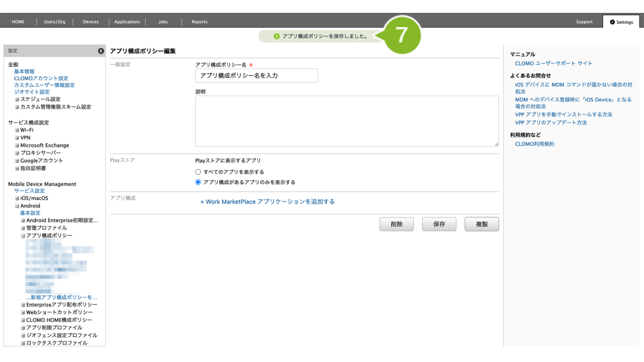Collapse the アプリ構成ポリシー tree node
This screenshot has width=644, height=362.
pyautogui.click(x=23, y=236)
